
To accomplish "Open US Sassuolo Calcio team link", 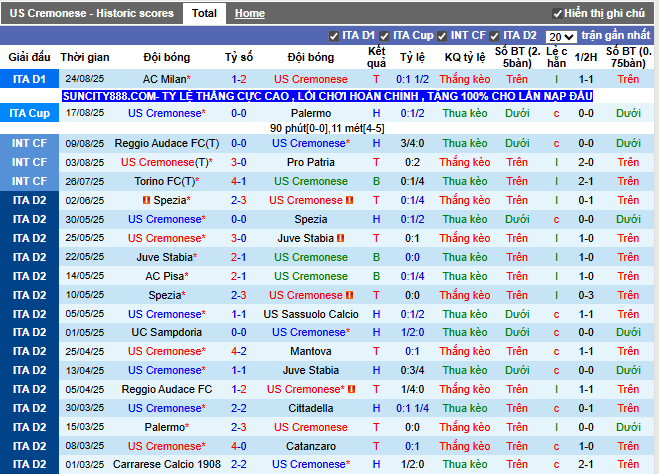I will (311, 314).
